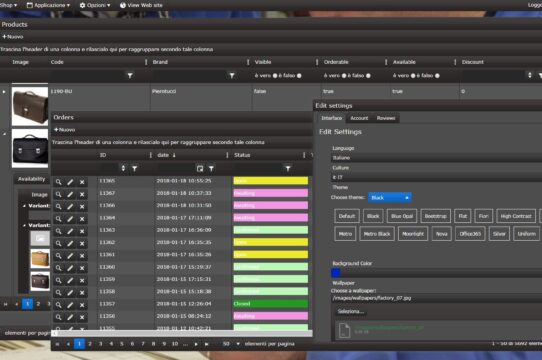Screen dimensions: 542x360
Task: Open the Choose theme dropdown showing Black
Action: point(390,197)
